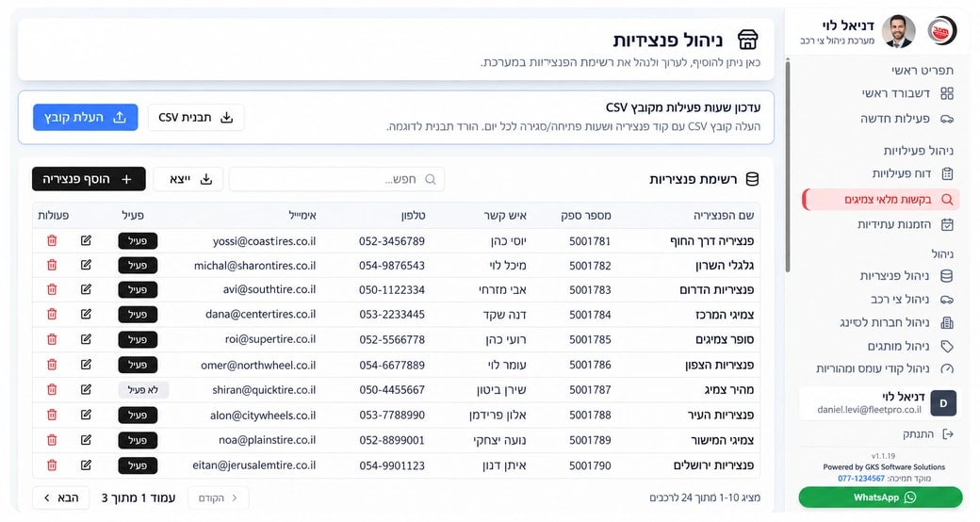Focus the חפש search field

coord(337,179)
